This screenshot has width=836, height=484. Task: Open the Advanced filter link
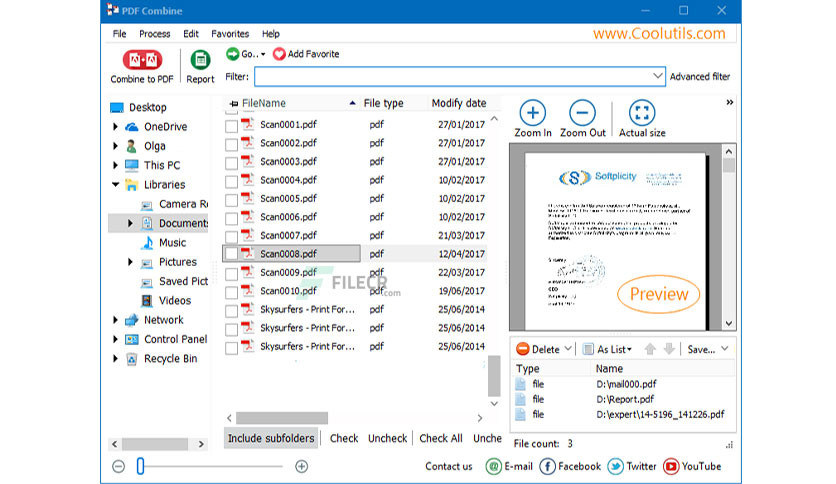coord(700,76)
